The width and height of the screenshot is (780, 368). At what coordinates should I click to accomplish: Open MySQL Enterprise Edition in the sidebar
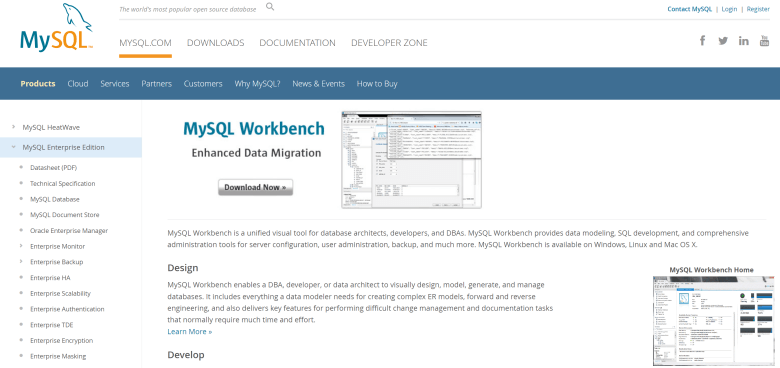click(63, 147)
